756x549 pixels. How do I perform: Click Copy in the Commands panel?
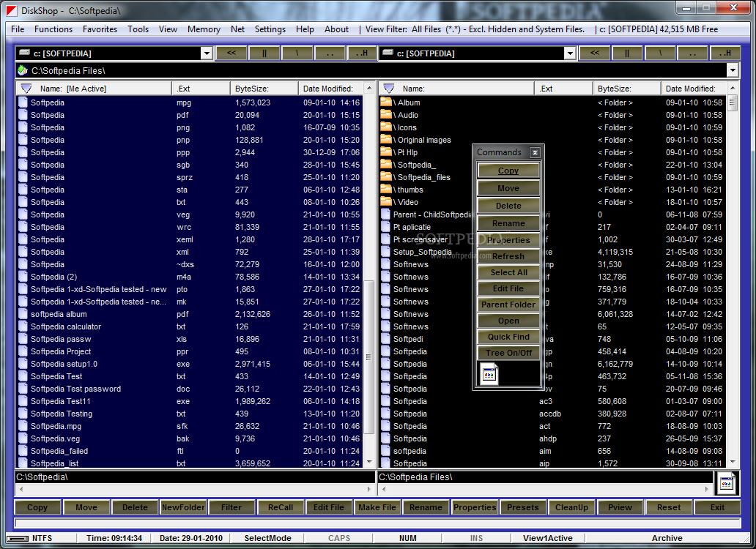click(x=508, y=171)
